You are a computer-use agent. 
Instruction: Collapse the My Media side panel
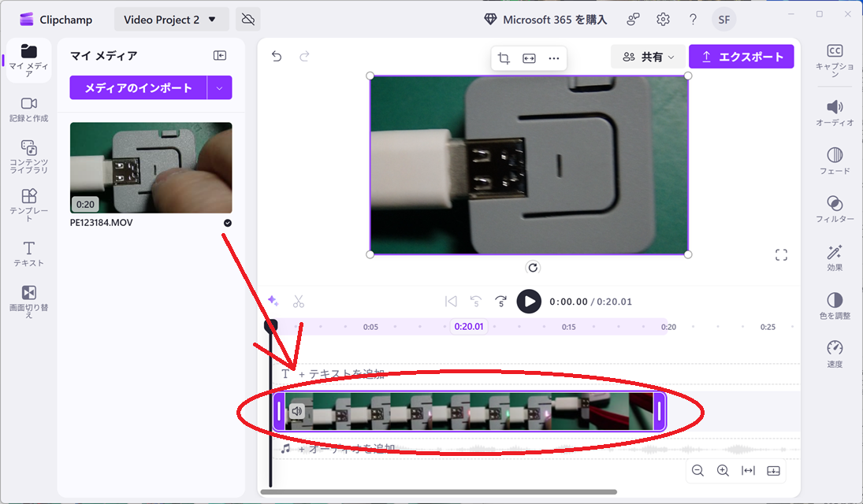220,55
